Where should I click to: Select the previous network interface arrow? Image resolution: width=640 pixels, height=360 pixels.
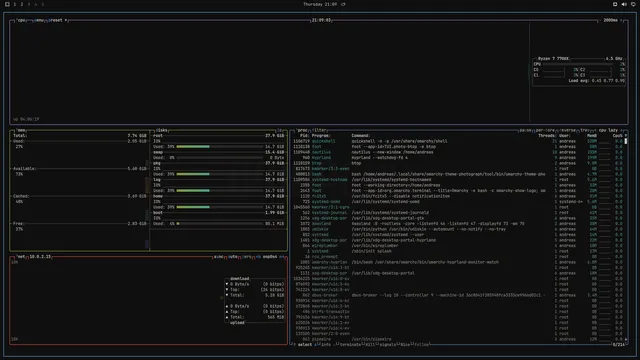258,257
